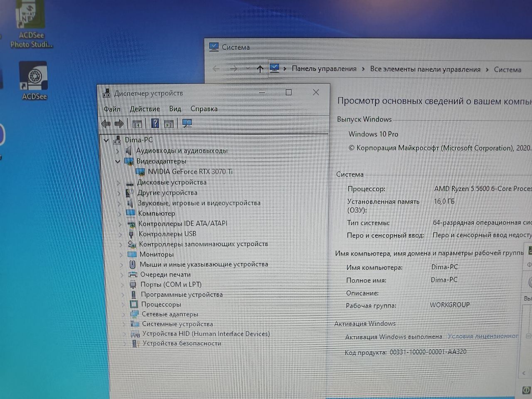
Task: Collapse the Видеоадаптеры tree branch
Action: point(118,161)
